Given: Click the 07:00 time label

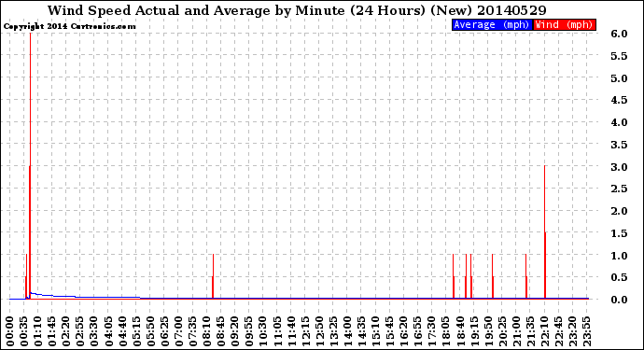Looking at the screenshot, I should (x=178, y=331).
